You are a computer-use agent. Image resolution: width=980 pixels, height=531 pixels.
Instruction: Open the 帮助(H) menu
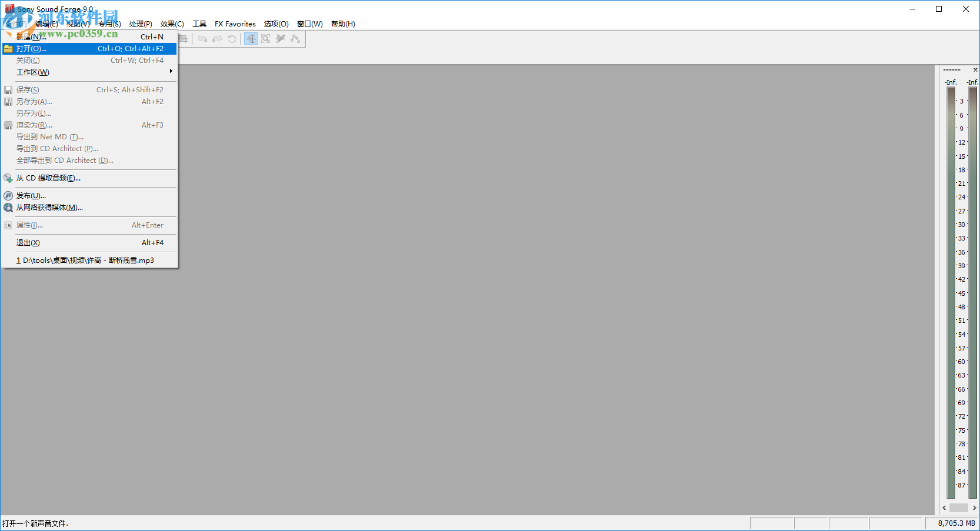pyautogui.click(x=343, y=24)
